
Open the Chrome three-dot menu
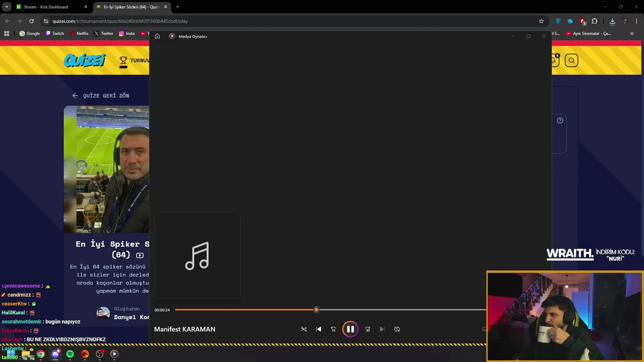click(637, 21)
